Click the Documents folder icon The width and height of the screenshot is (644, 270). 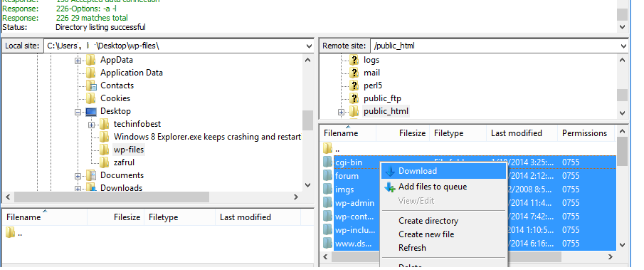pos(91,175)
